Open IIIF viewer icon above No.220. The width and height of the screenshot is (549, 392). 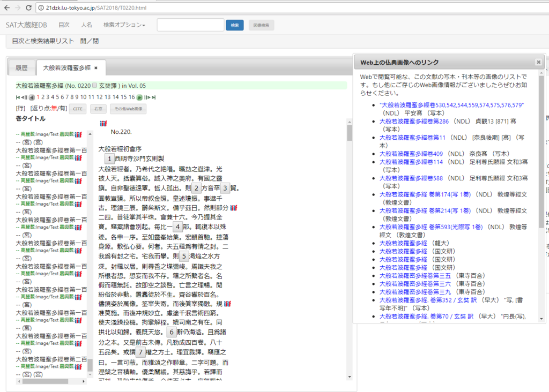[x=103, y=124]
